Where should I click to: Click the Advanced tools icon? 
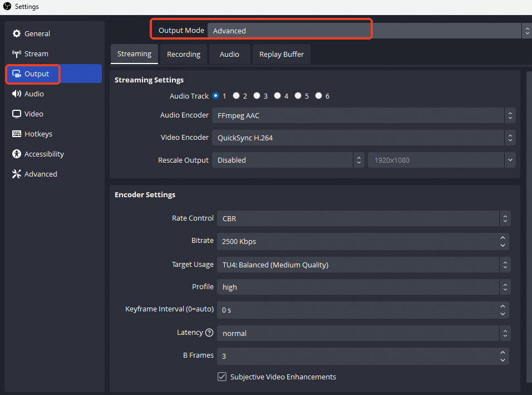tap(16, 174)
